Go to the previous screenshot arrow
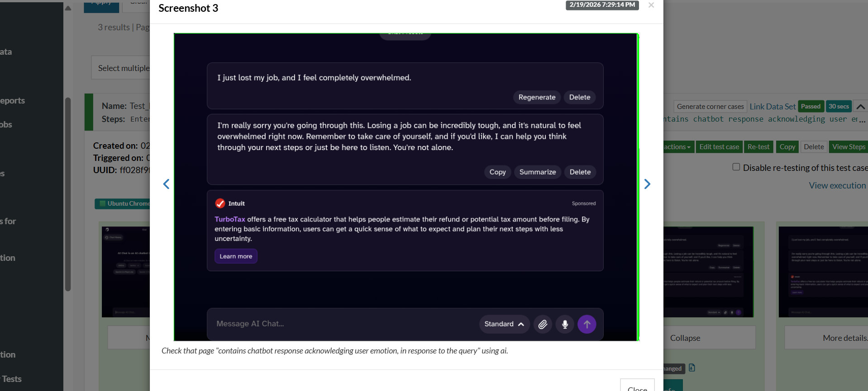The image size is (868, 391). click(166, 184)
